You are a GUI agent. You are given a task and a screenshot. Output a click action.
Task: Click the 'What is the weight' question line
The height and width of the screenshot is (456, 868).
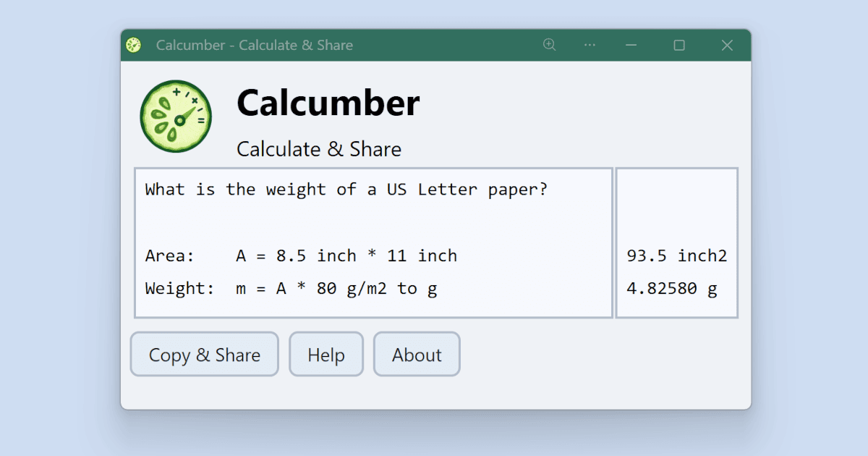(346, 190)
